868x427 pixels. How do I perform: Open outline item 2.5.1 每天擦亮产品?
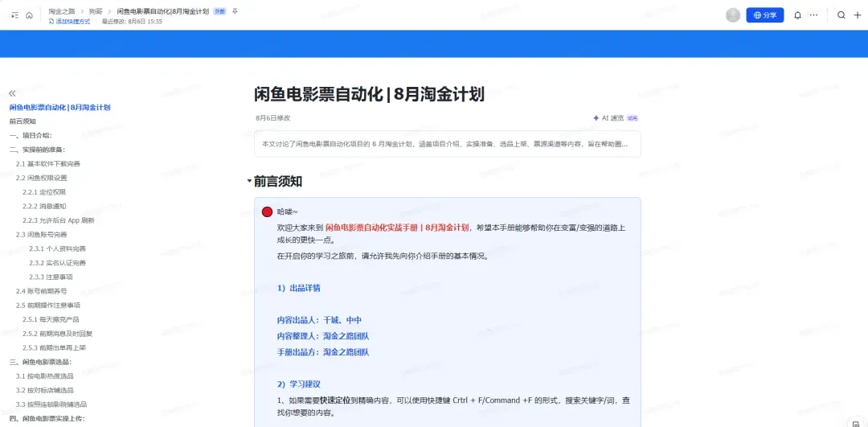coord(51,319)
